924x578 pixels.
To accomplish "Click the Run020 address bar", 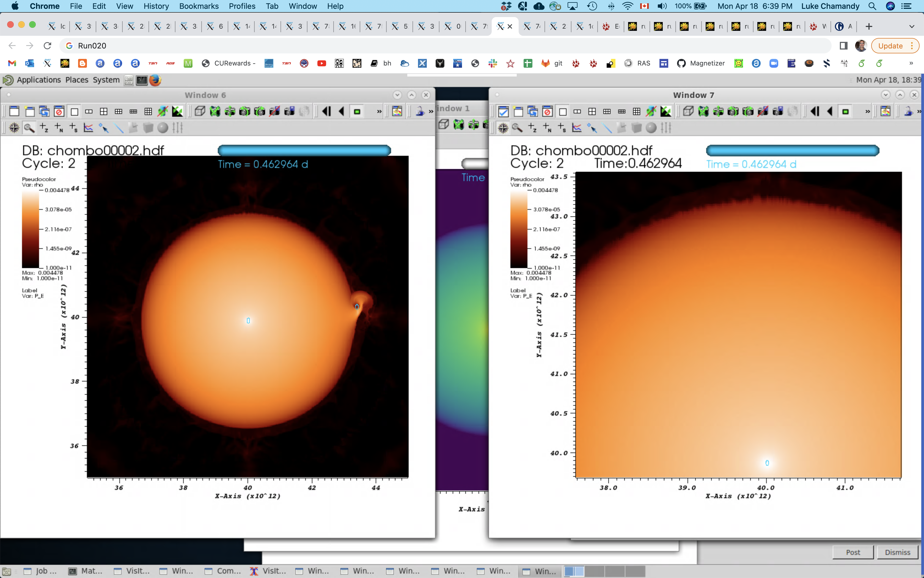I will (x=445, y=46).
